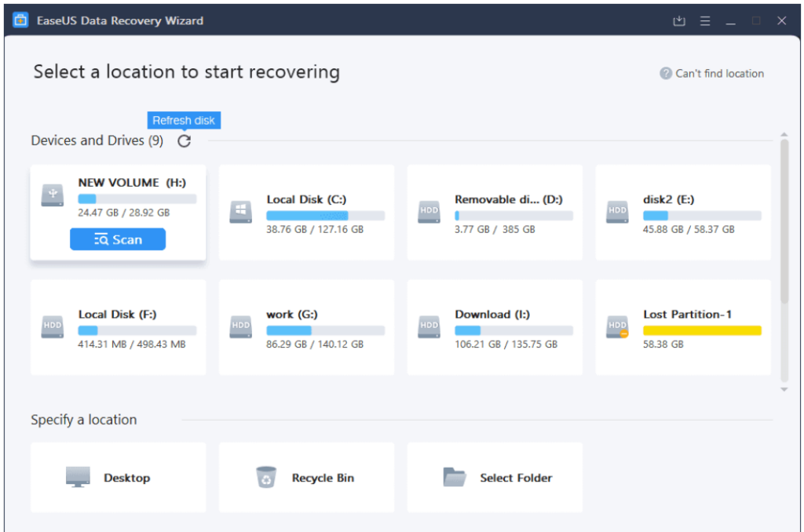This screenshot has height=532, width=804.
Task: Click the Desktop monitor icon
Action: tap(78, 477)
